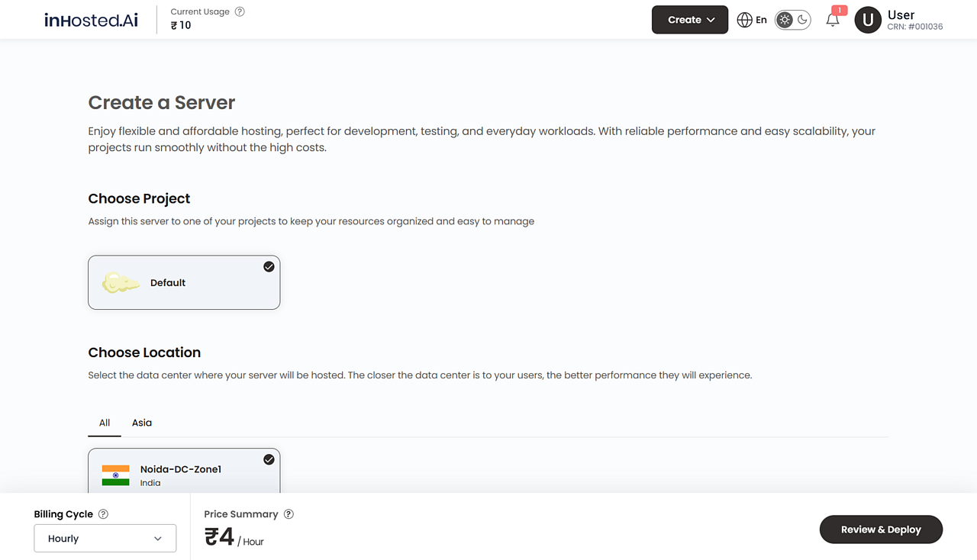The width and height of the screenshot is (977, 560).
Task: Open the Create dropdown
Action: coord(689,19)
